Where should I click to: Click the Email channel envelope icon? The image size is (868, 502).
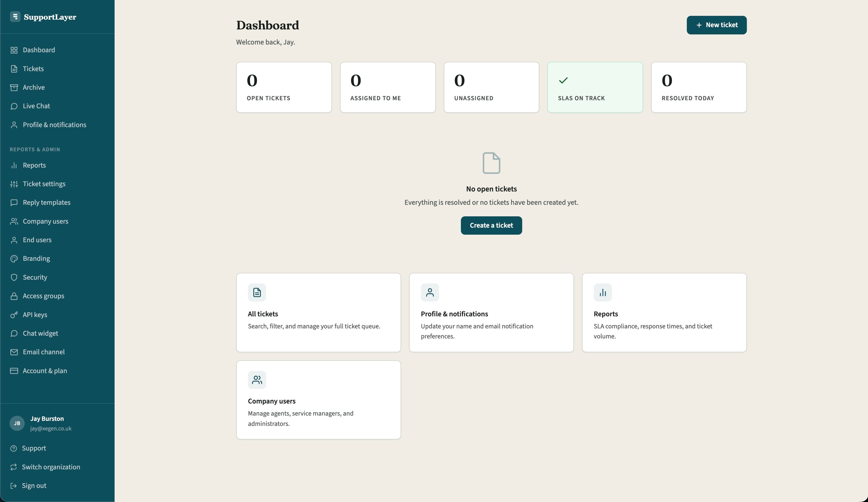click(14, 352)
